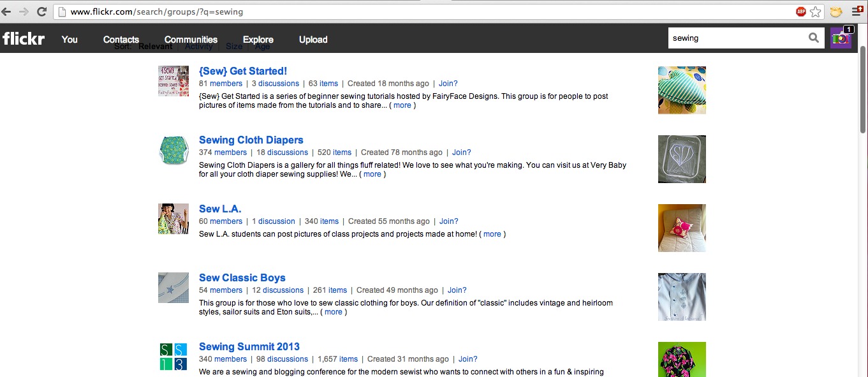The width and height of the screenshot is (868, 377).
Task: Join the {Sew} Get Started! group
Action: 448,84
